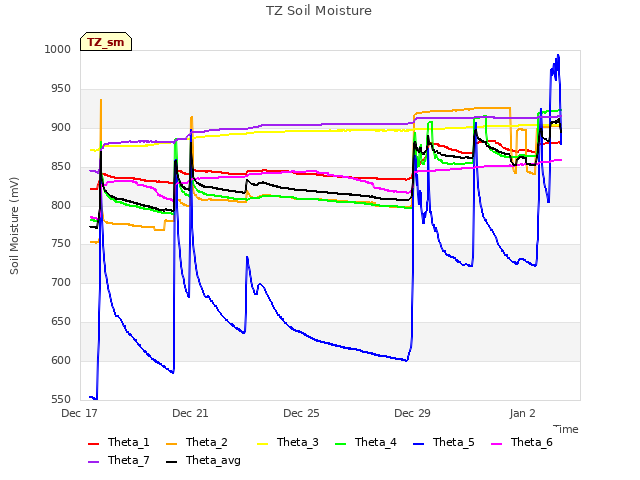The height and width of the screenshot is (480, 640).
Task: Click the Dec 25 x-axis tick label
Action: 301,413
